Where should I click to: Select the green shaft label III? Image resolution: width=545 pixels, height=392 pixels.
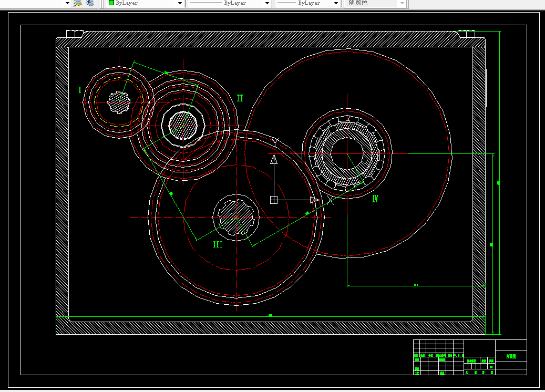218,245
